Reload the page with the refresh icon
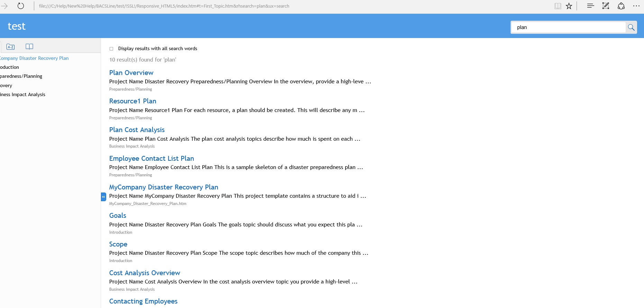644x308 pixels. click(21, 6)
